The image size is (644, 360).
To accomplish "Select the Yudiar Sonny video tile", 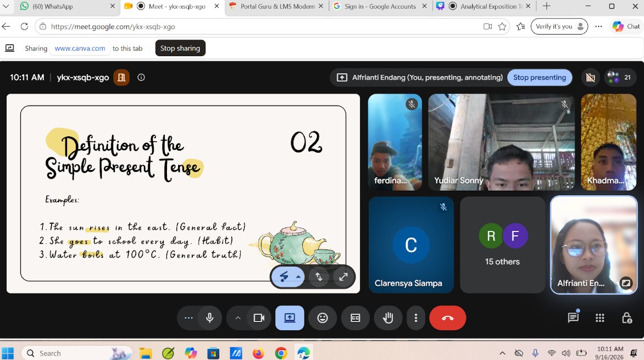I will (501, 142).
